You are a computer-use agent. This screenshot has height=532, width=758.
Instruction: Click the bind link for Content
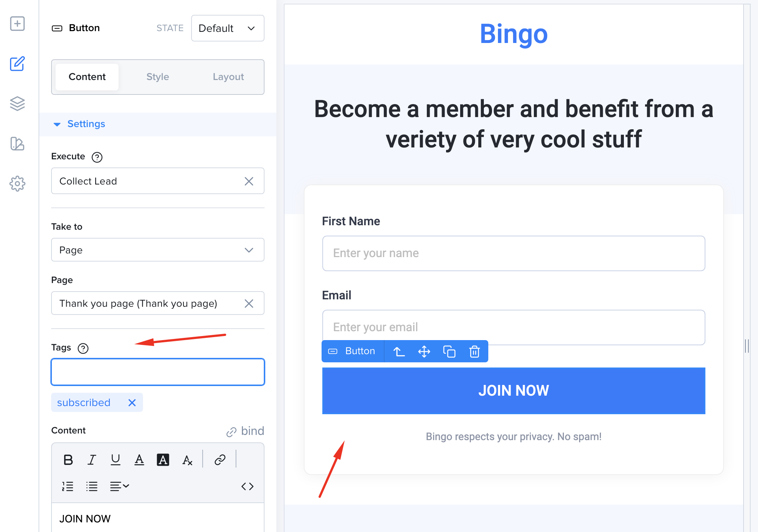coord(245,431)
